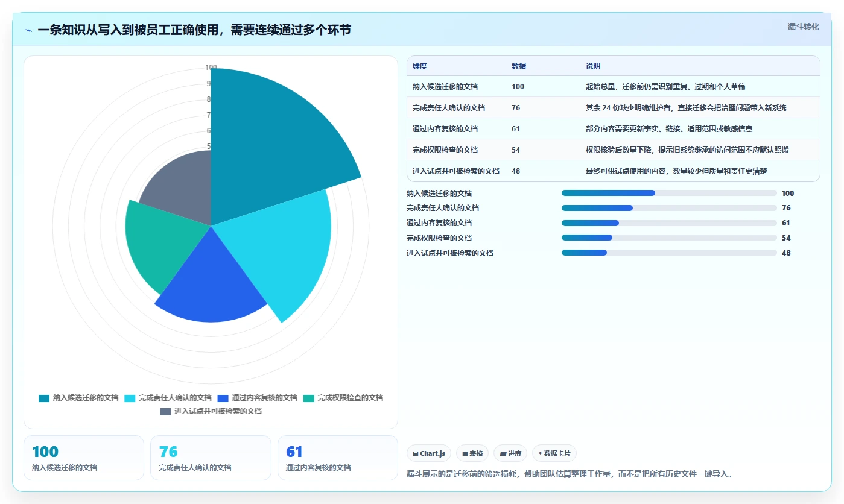The image size is (844, 504).
Task: Click the 漏斗转化 label in header
Action: [x=803, y=27]
